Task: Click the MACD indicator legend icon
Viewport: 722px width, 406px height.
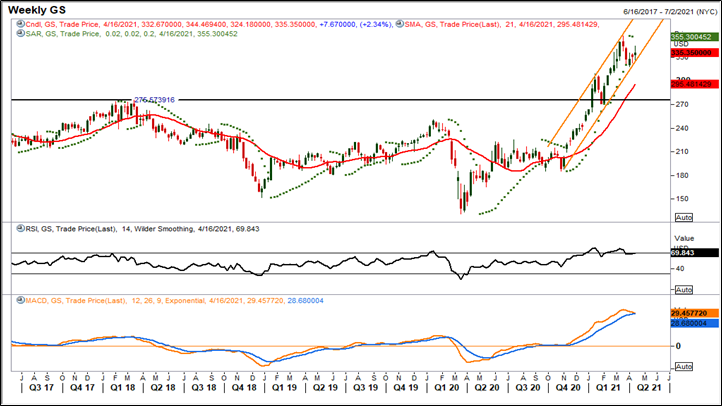Action: [20, 300]
